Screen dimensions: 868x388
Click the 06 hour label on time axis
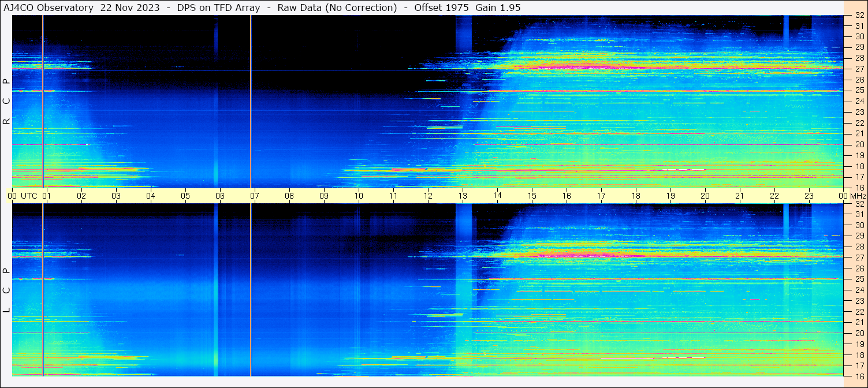[x=219, y=196]
